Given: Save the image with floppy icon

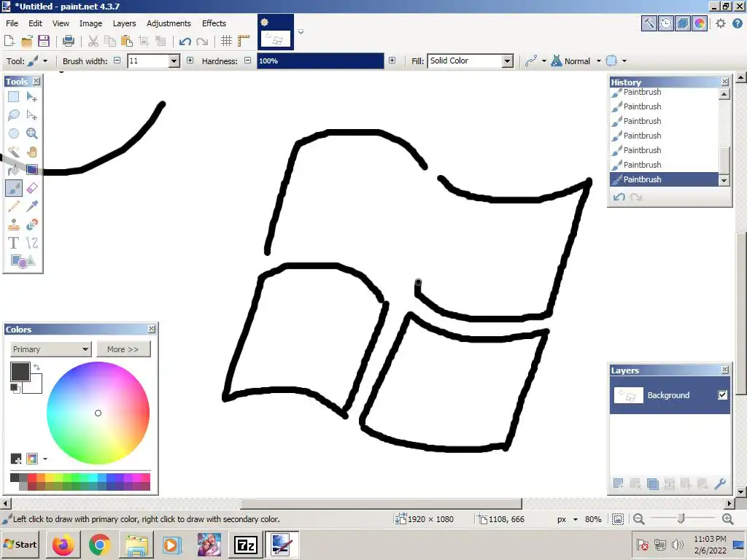Looking at the screenshot, I should (x=44, y=41).
